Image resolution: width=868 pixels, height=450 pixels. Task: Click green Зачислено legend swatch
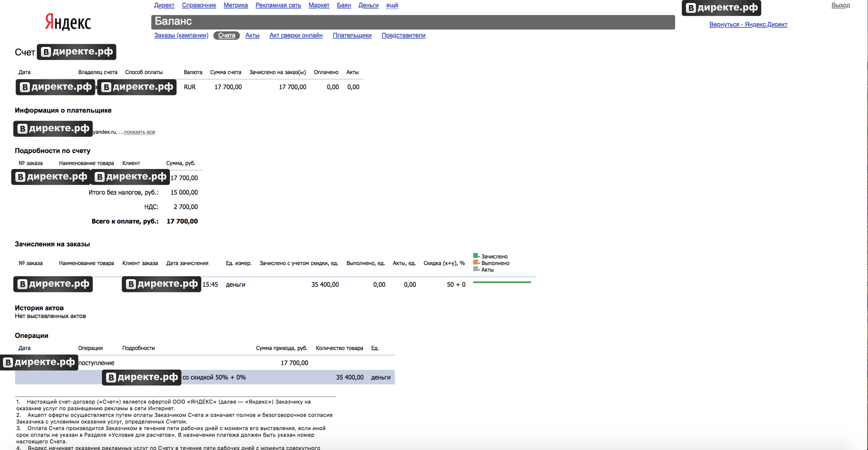click(x=476, y=256)
